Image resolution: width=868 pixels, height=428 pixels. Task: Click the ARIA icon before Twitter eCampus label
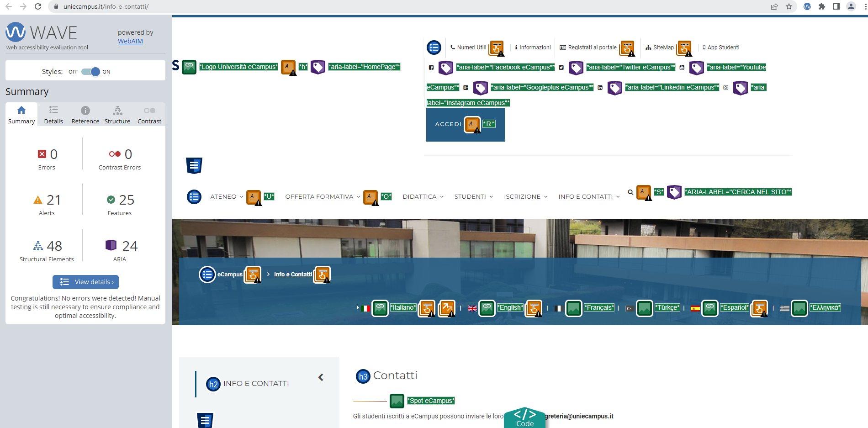click(x=576, y=68)
